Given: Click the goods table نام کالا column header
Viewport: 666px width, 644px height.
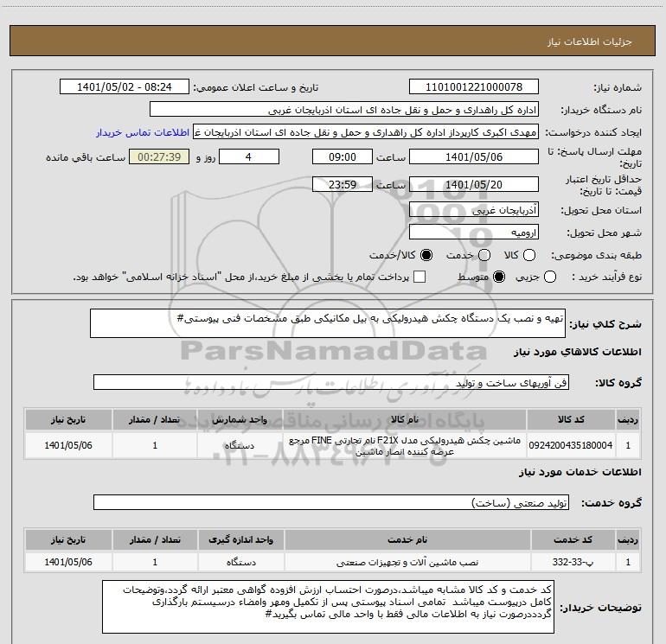Looking at the screenshot, I should click(405, 420).
